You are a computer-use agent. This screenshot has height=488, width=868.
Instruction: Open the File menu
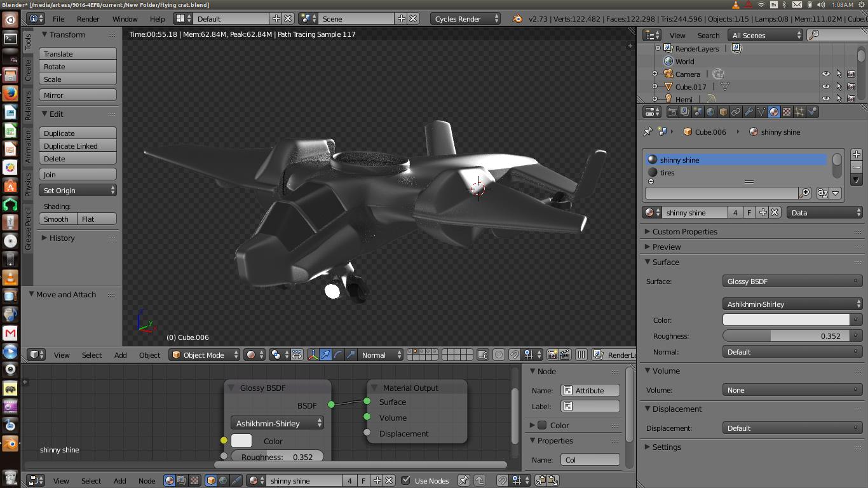(58, 18)
